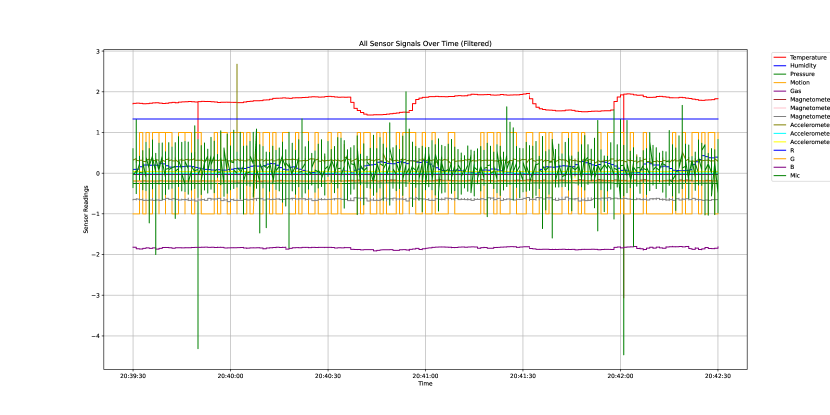Click the chart title 'All Sensor Signals Over Time (Filtered)'
This screenshot has height=415, width=830.
click(425, 44)
